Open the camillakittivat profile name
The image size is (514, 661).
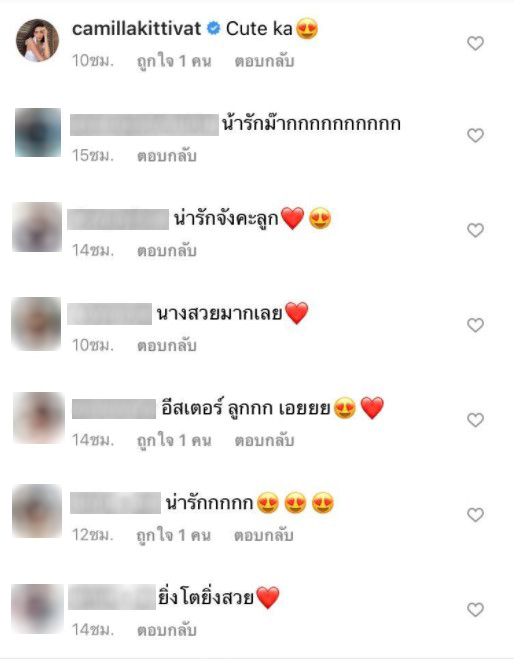[137, 29]
